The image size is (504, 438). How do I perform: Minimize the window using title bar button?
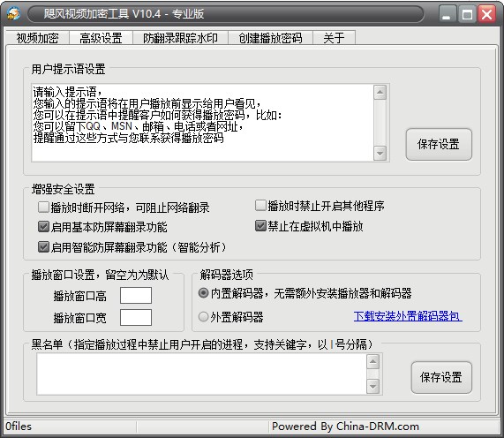pos(447,14)
